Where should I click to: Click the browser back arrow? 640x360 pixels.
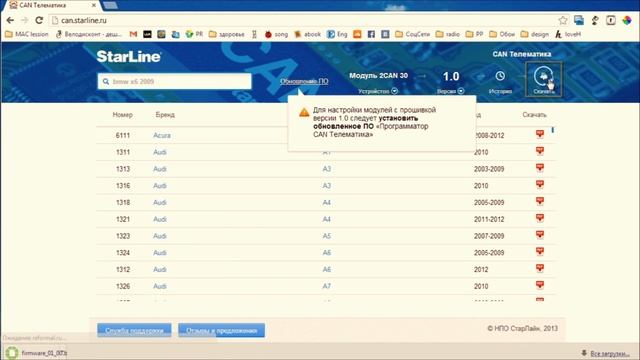[x=10, y=20]
